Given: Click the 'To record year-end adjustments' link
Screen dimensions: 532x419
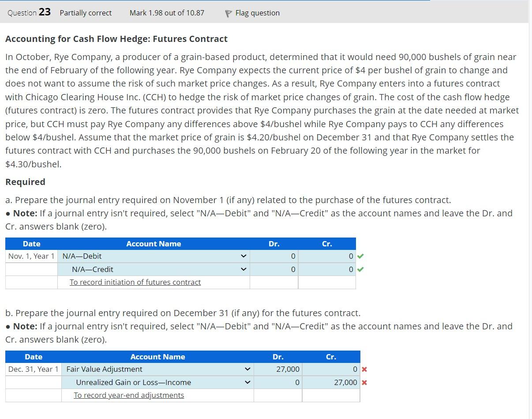Looking at the screenshot, I should (x=128, y=395).
